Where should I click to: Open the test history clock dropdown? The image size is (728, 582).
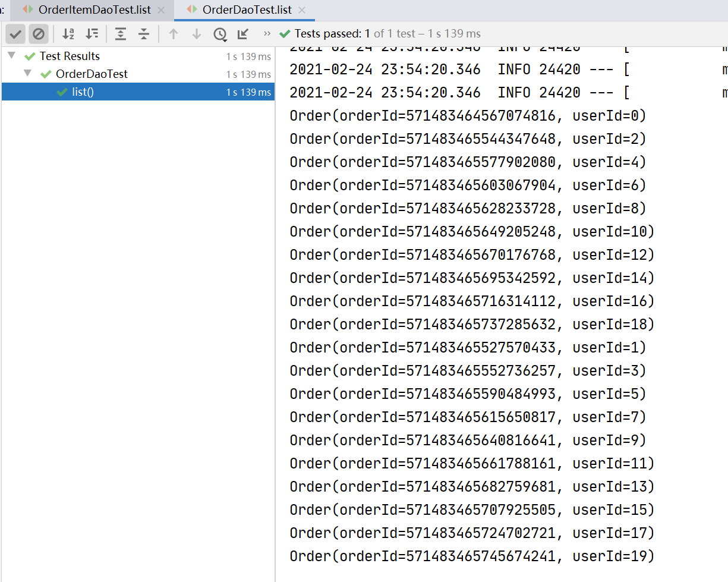(220, 34)
